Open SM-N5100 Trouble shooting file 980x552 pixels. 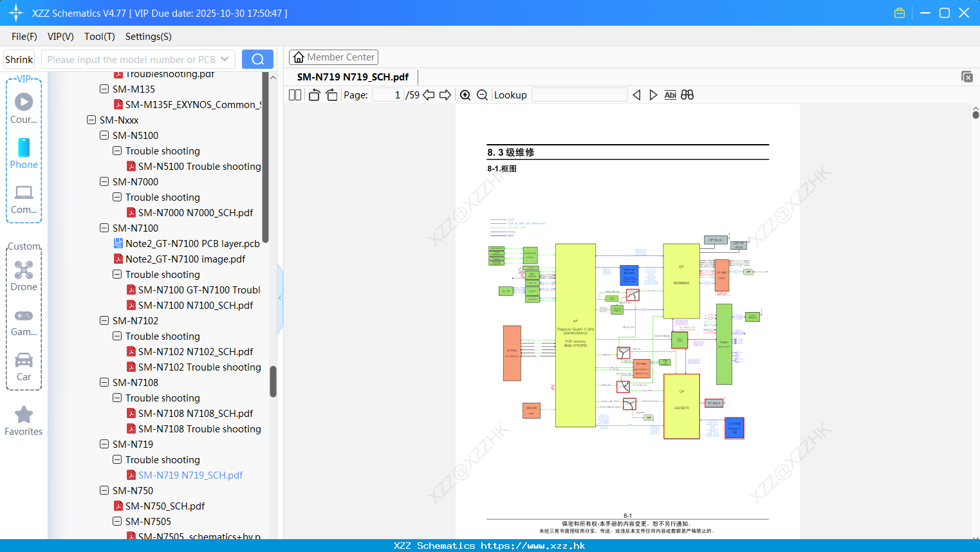(x=199, y=166)
